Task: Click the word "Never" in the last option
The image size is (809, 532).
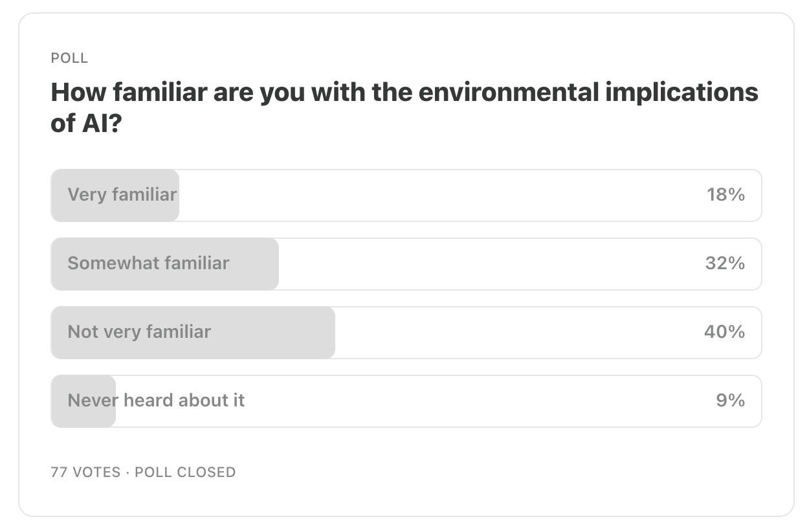Action: tap(93, 401)
